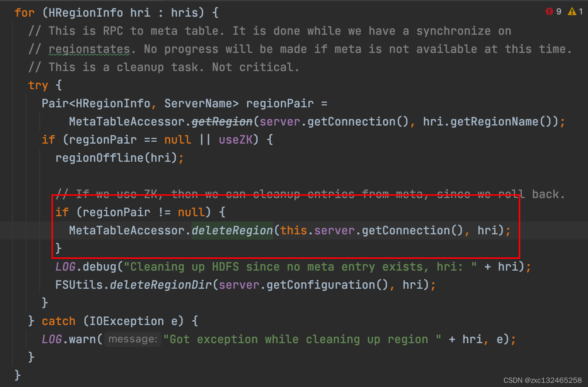The width and height of the screenshot is (588, 387).
Task: Click server.getConfiguration() call
Action: click(303, 285)
